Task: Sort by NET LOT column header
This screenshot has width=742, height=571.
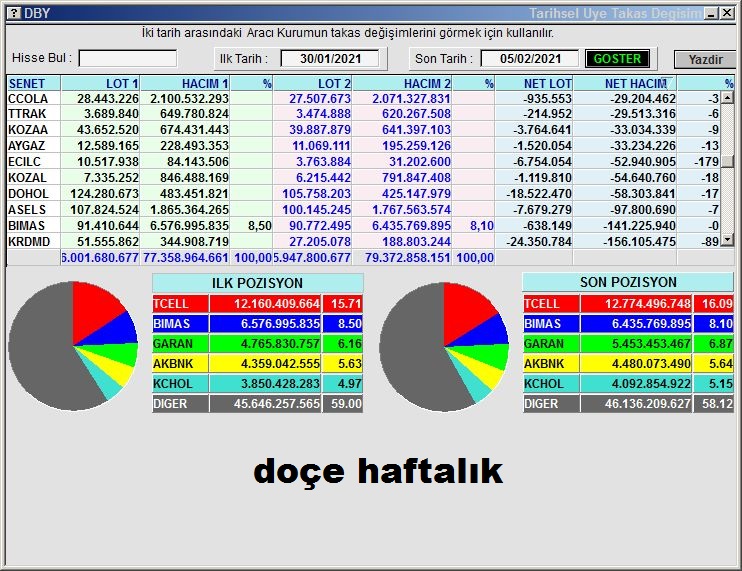Action: [x=534, y=83]
